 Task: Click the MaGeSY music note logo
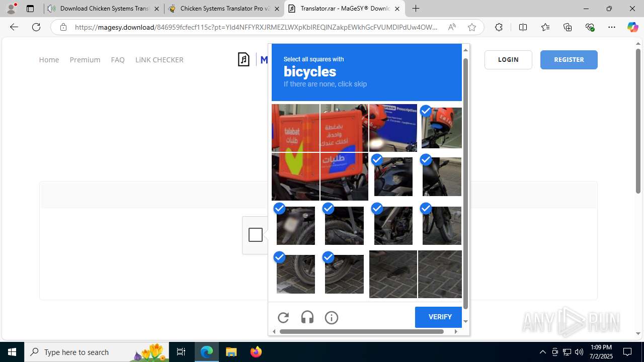(x=244, y=60)
